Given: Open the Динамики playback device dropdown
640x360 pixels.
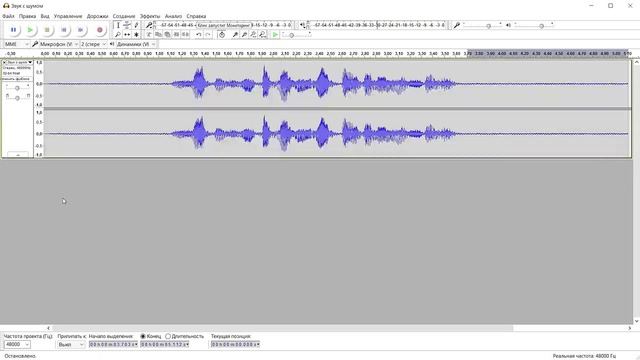Looking at the screenshot, I should [x=136, y=44].
